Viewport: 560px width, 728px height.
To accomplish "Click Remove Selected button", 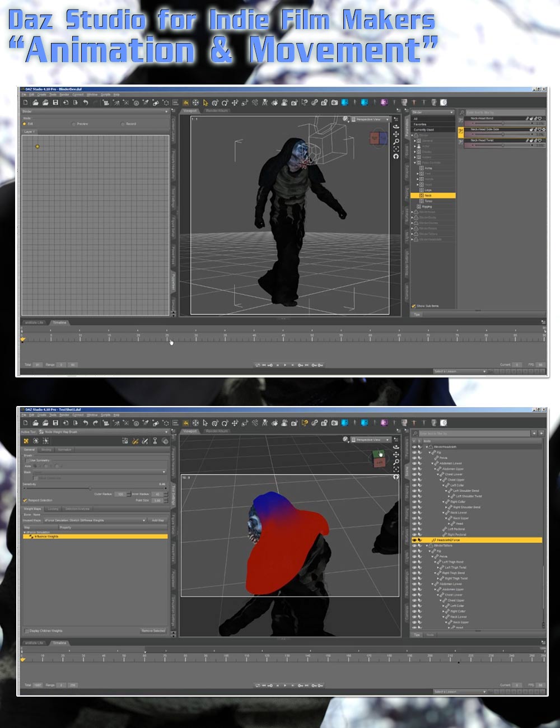I will [x=153, y=631].
